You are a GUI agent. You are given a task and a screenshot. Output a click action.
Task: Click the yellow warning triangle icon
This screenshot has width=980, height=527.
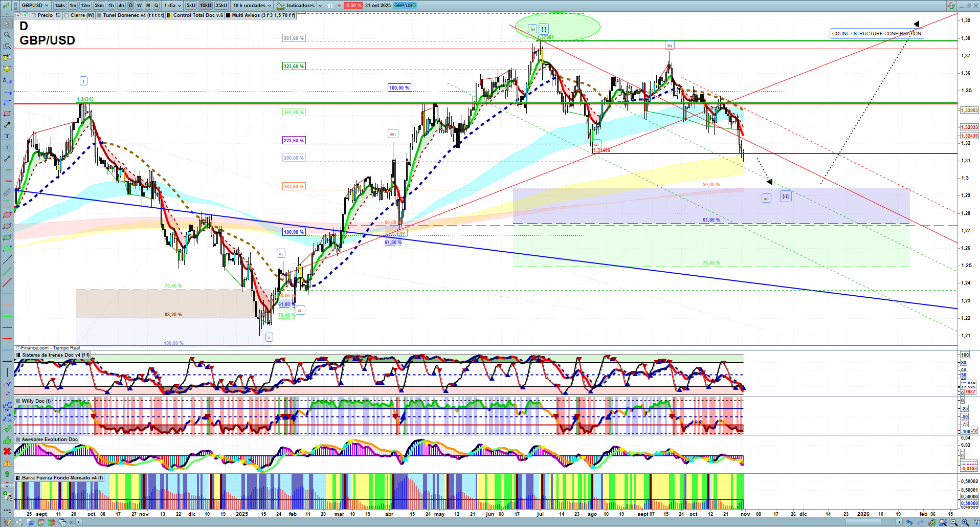7,463
